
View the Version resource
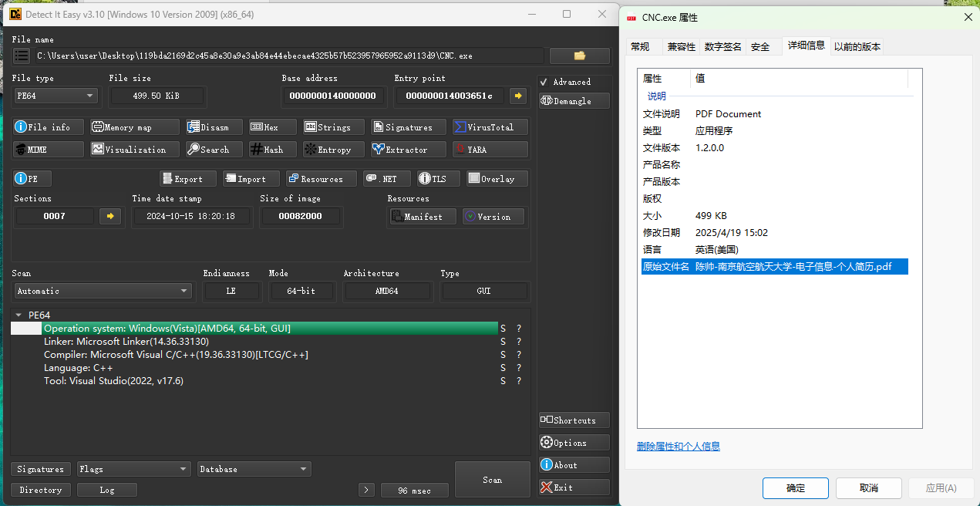[493, 217]
